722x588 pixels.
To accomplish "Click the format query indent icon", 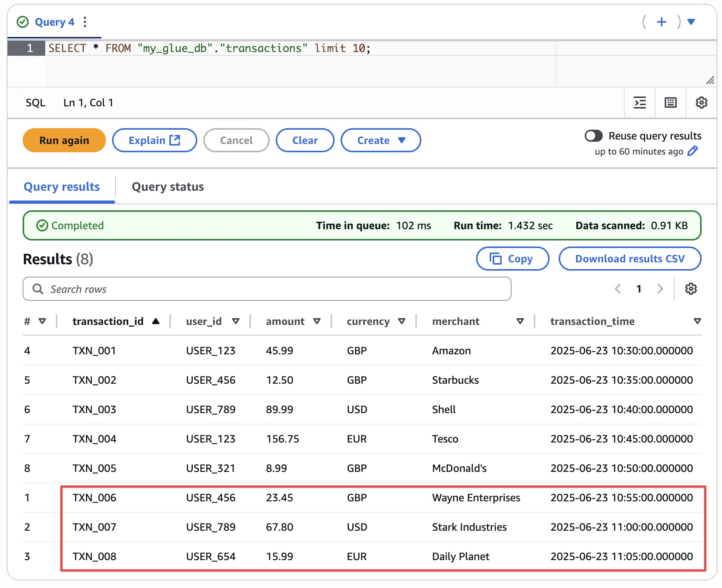I will coord(640,103).
